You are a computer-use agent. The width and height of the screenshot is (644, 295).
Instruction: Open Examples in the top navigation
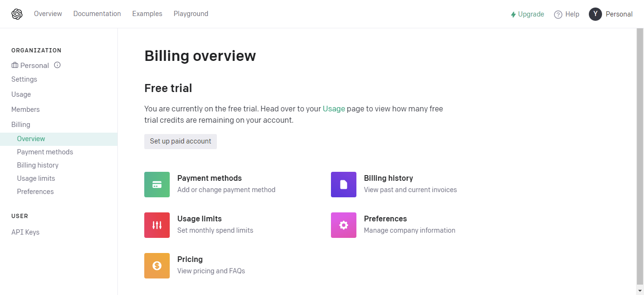click(x=147, y=14)
